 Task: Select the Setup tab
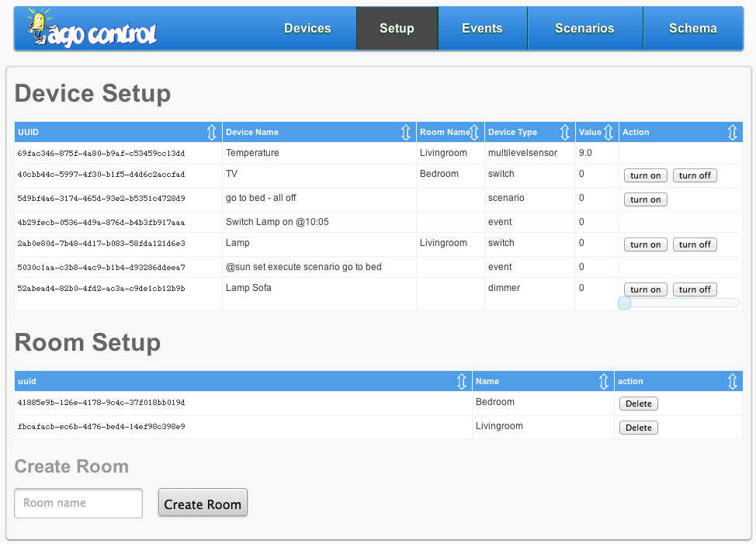[x=397, y=29]
